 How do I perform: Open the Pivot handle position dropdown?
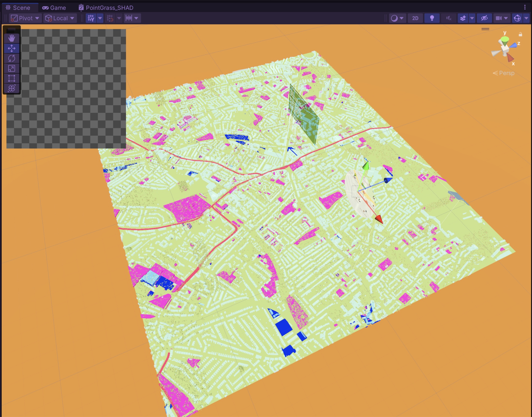pos(25,18)
